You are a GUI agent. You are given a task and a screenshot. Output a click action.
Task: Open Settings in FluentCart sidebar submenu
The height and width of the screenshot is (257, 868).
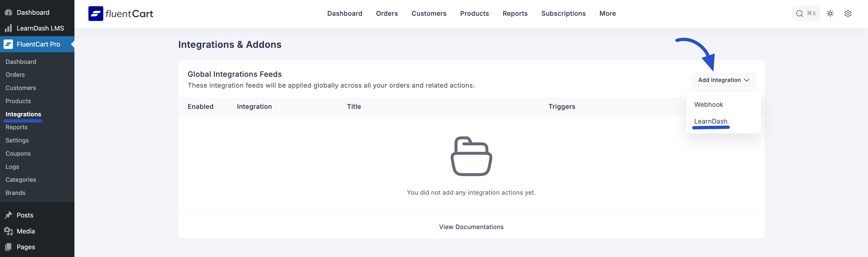17,140
